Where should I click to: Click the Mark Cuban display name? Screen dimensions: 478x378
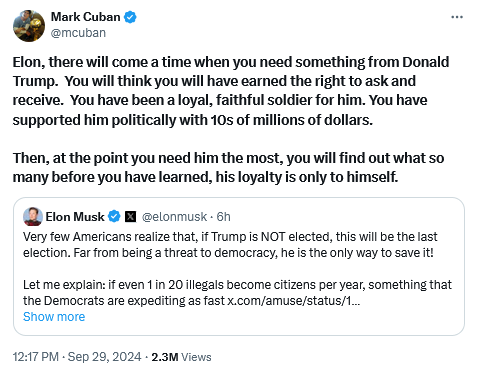pyautogui.click(x=85, y=17)
